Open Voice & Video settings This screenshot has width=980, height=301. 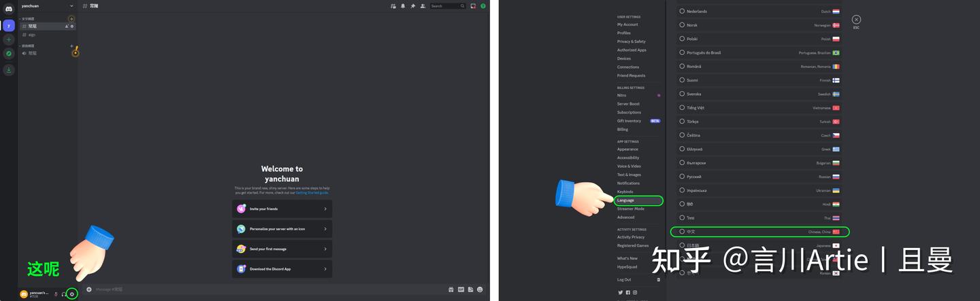(629, 166)
